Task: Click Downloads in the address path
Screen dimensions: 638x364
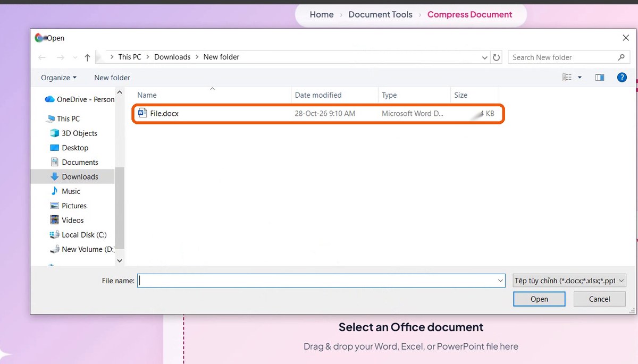Action: click(172, 57)
